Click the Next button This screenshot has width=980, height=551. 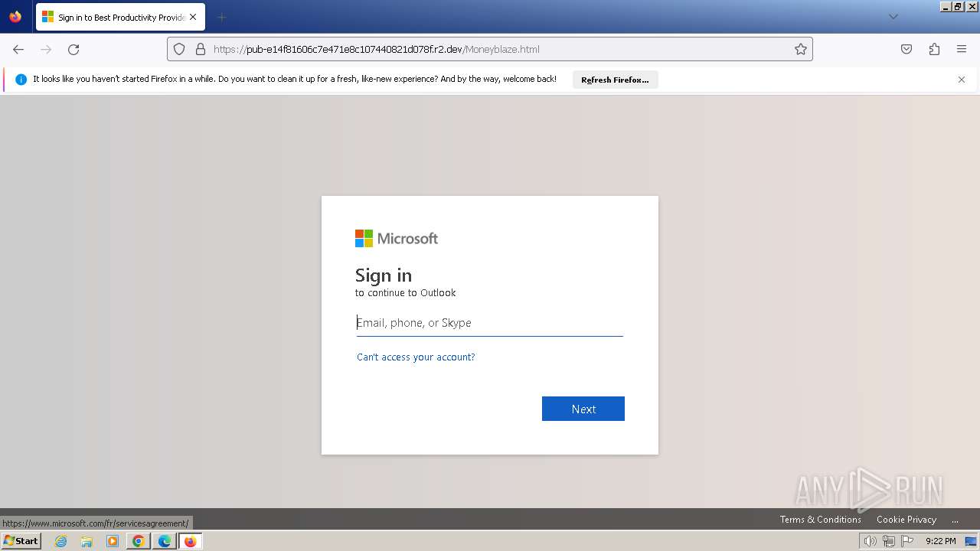tap(583, 409)
